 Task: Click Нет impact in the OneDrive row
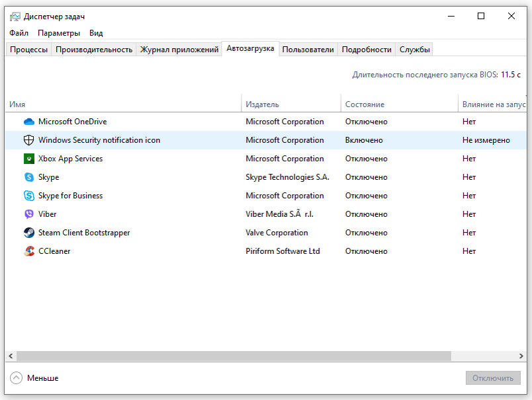[469, 122]
